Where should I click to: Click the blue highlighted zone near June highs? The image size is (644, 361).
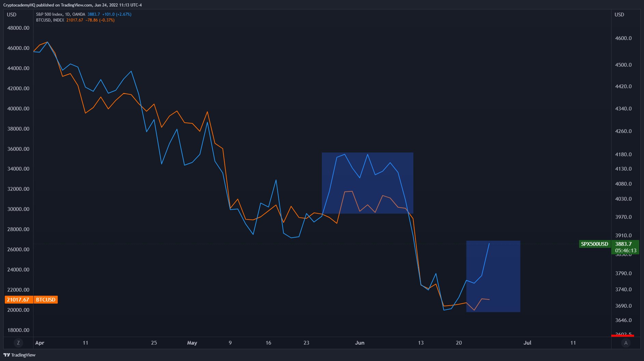click(367, 183)
